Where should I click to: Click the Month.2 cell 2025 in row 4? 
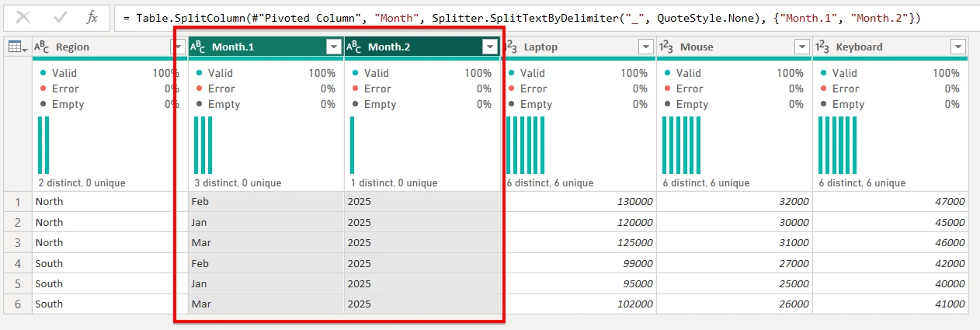(x=422, y=263)
